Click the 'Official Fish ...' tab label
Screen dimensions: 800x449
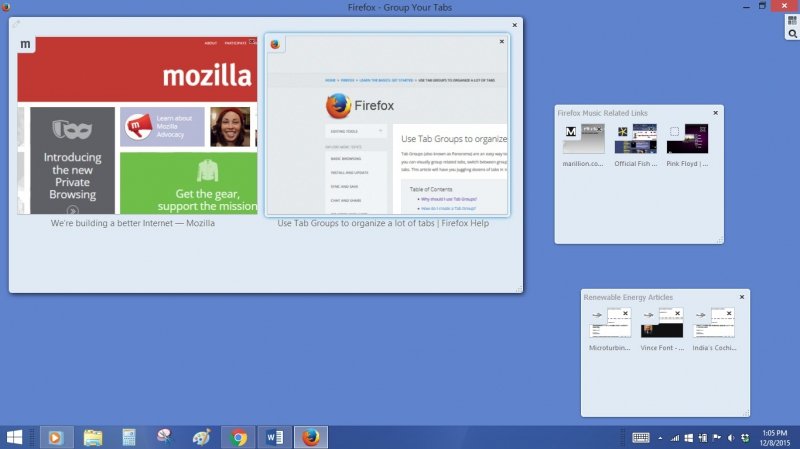[636, 164]
